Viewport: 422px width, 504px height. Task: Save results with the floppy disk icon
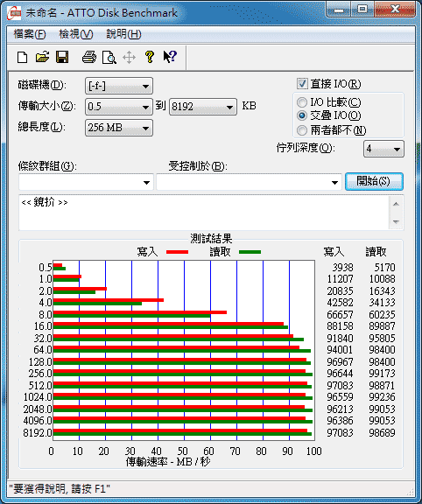(x=62, y=57)
